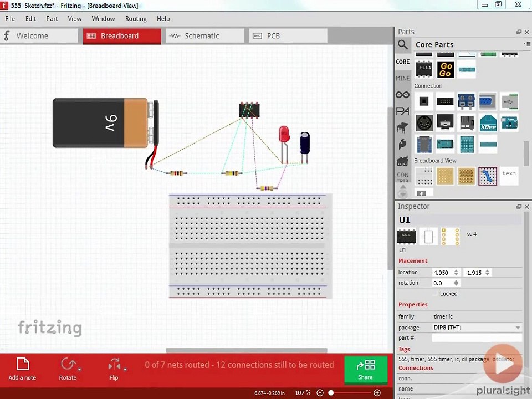The height and width of the screenshot is (399, 532).
Task: Select the plain perfboard part
Action: (x=445, y=176)
